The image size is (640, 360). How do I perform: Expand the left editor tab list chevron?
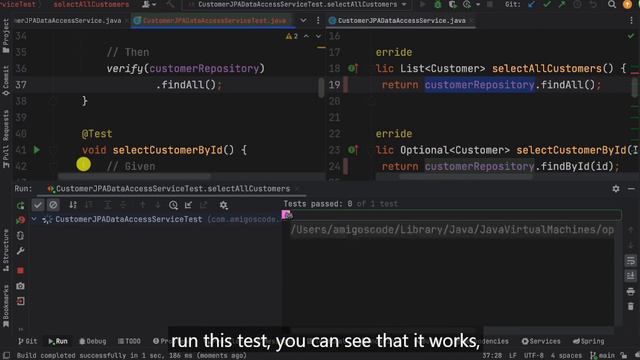point(303,20)
